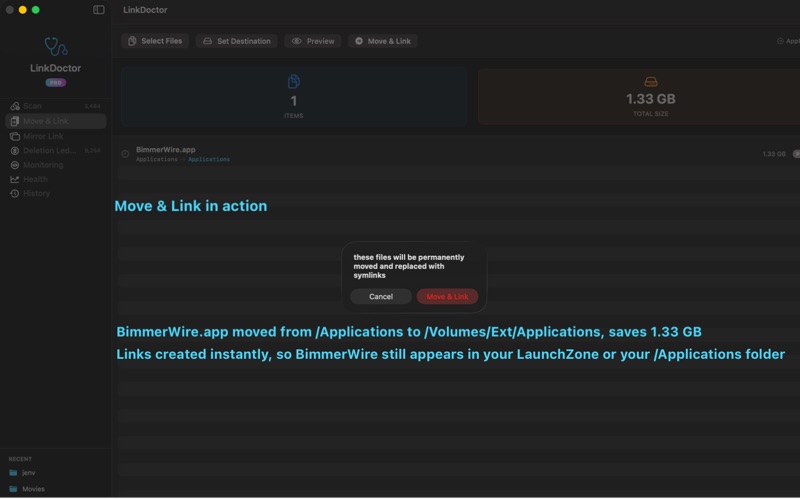Click the Movies folder icon
Viewport: 800px width, 500px height.
point(13,489)
